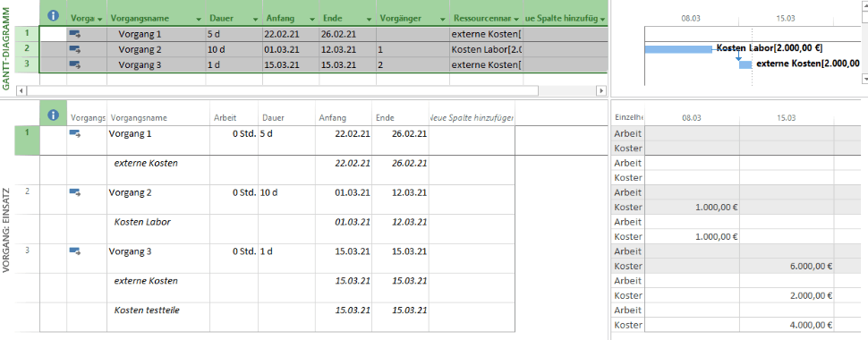Click the Vorgang 3 Gantt bar

pos(745,64)
